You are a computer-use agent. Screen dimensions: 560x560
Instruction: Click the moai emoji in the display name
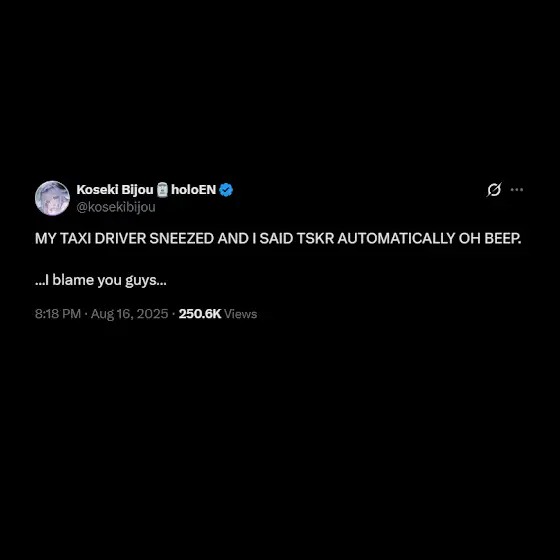(x=162, y=190)
